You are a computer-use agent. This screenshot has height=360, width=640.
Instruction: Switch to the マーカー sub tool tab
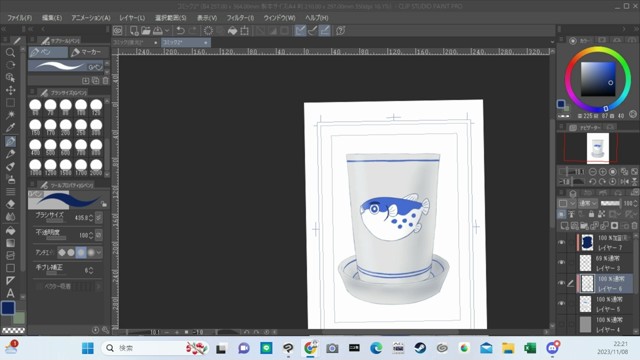point(89,52)
